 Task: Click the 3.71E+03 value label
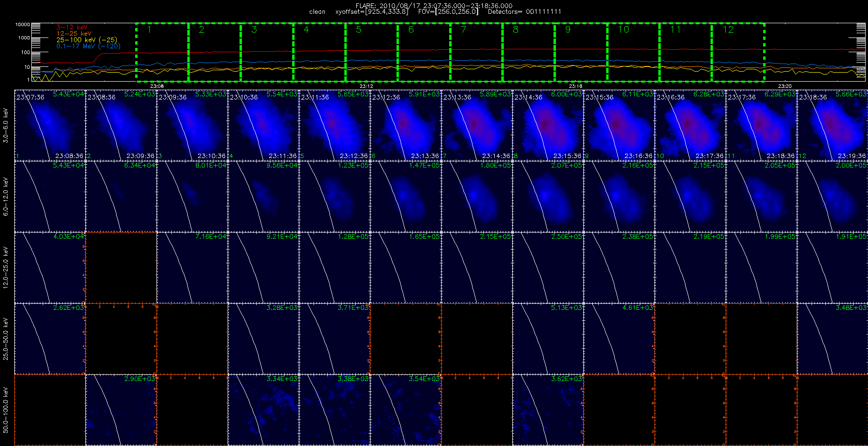353,308
